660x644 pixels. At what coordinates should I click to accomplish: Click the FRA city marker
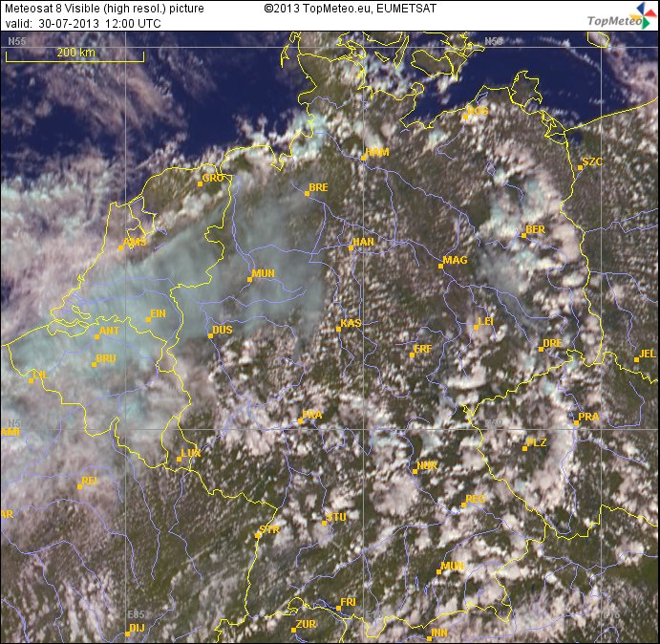(x=301, y=420)
